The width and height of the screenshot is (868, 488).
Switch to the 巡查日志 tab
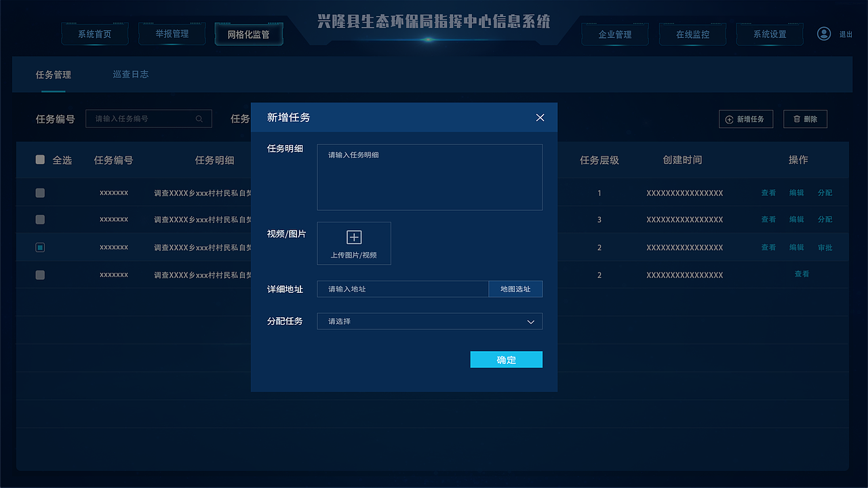click(x=130, y=75)
